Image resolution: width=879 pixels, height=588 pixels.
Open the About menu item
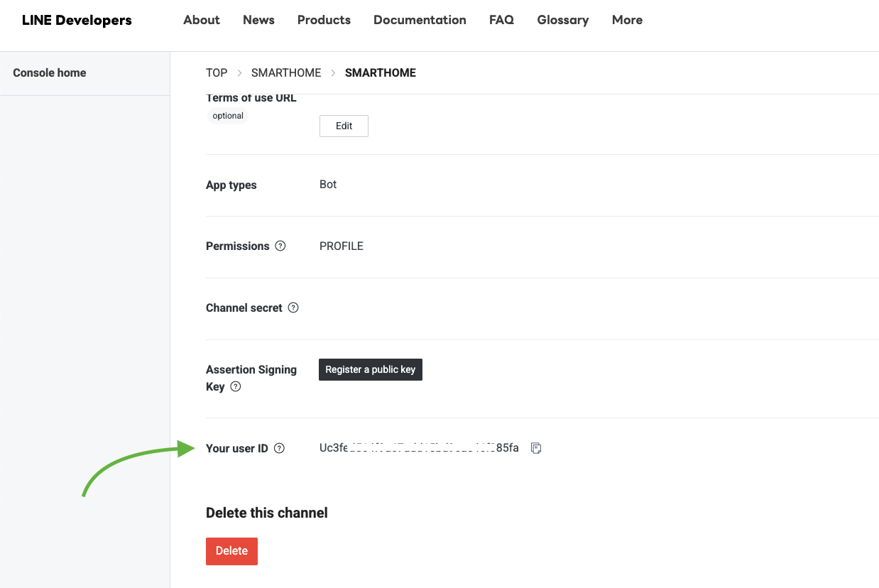point(202,20)
